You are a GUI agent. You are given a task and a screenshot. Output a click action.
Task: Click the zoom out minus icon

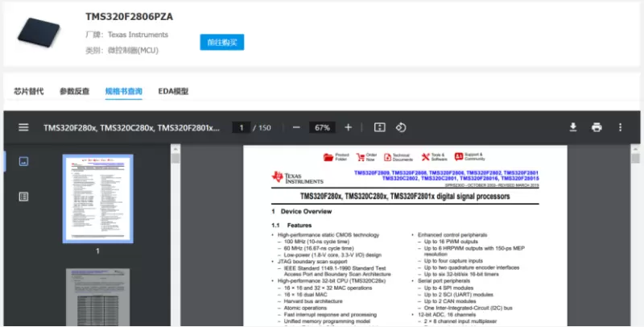pos(296,127)
